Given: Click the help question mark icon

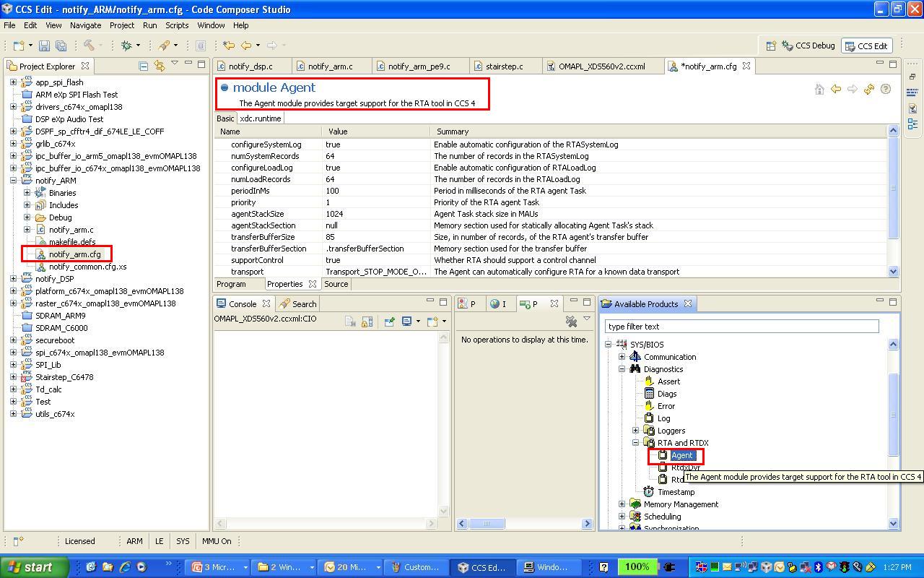Looking at the screenshot, I should (x=886, y=89).
